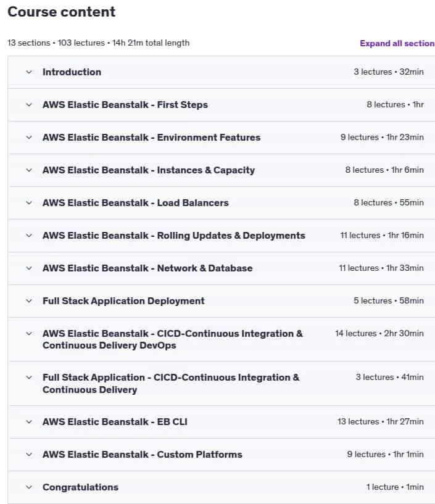Expand chevron beside Custom Platforms section

29,455
